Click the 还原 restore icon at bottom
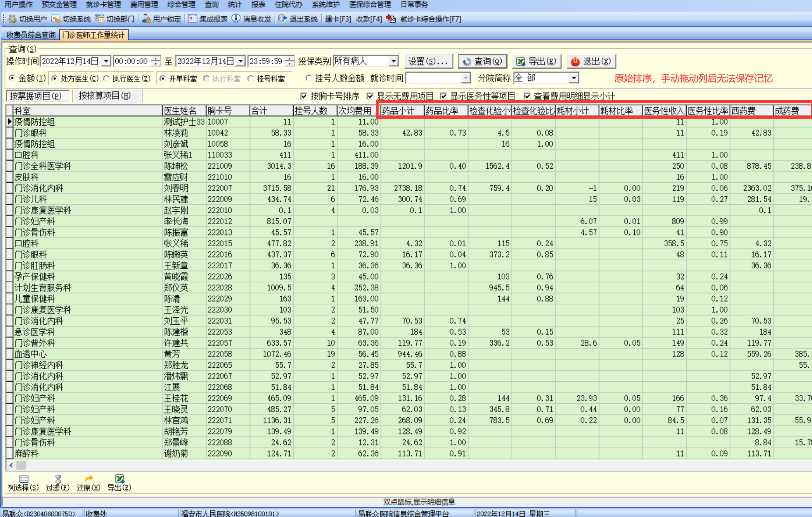 (88, 479)
